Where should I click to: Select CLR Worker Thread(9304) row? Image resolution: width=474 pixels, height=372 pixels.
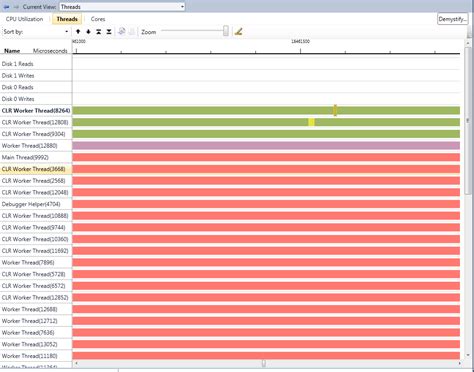click(x=36, y=134)
